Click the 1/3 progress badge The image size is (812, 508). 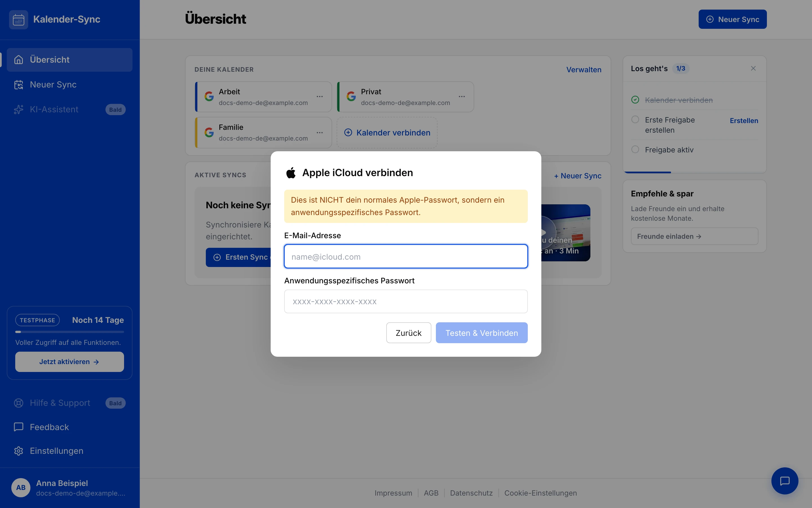[x=680, y=69]
